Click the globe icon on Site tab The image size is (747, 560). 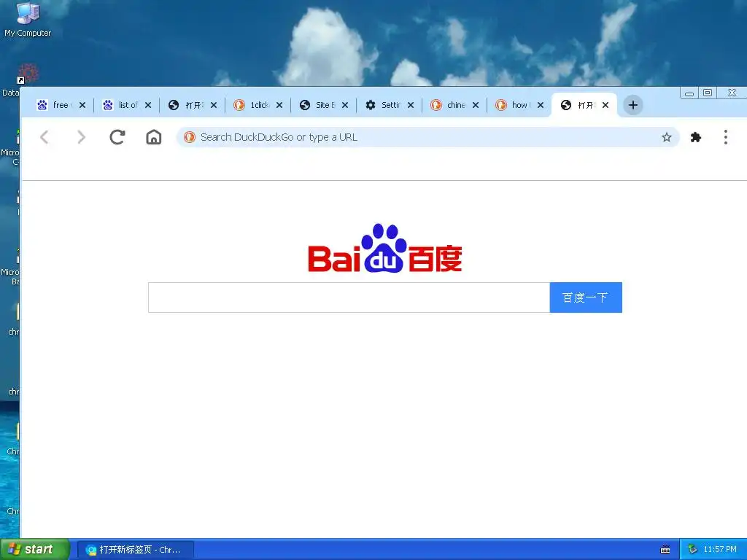(x=305, y=105)
